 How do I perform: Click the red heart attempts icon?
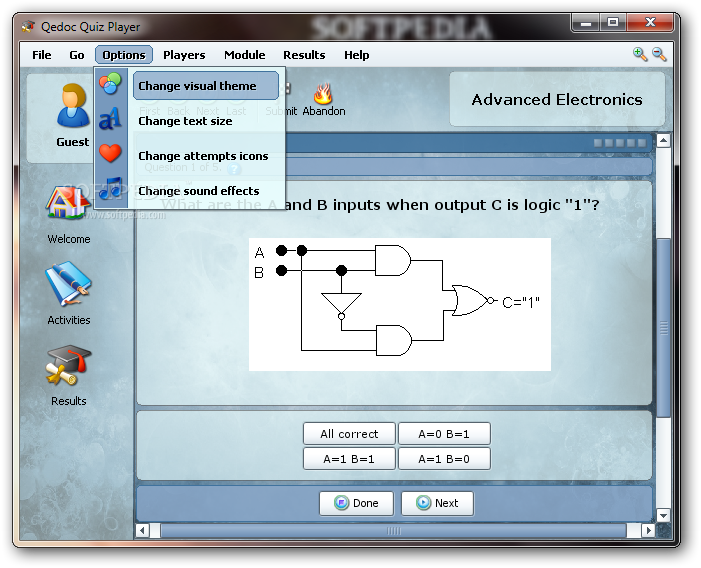pos(110,153)
